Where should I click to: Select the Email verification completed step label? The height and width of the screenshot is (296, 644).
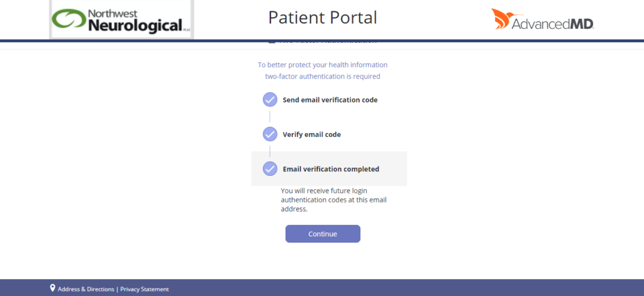tap(331, 168)
